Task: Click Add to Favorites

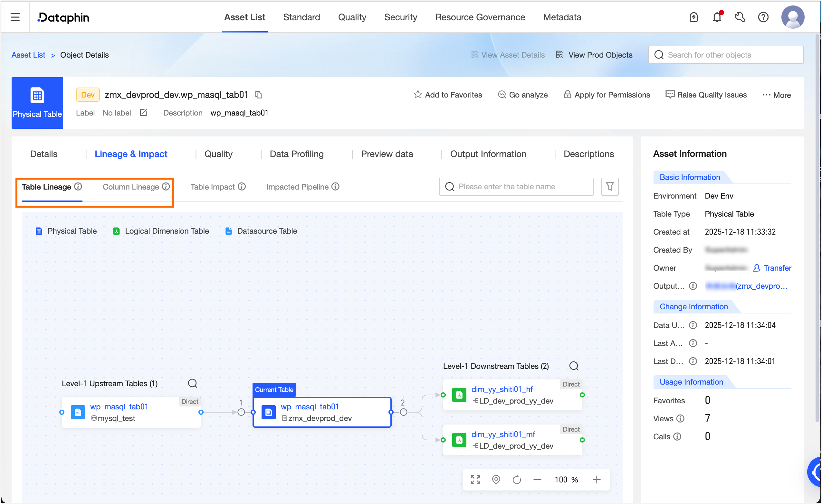Action: [448, 95]
